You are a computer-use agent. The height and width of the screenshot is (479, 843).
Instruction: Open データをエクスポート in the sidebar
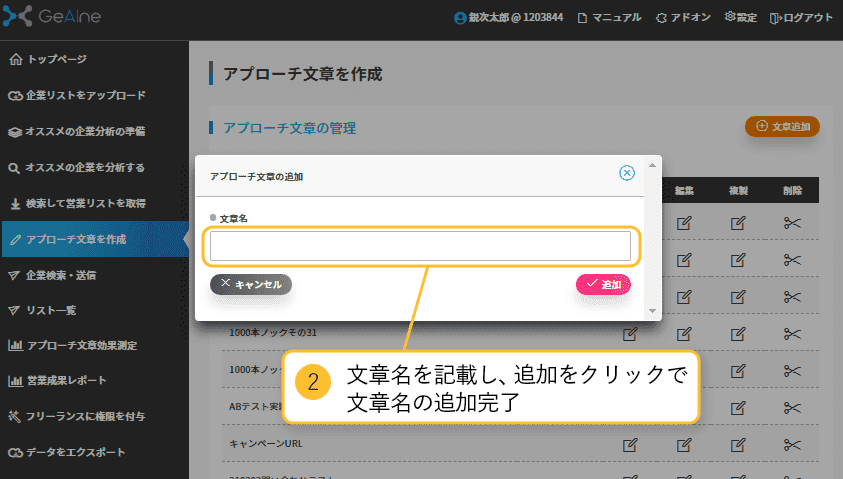(76, 452)
